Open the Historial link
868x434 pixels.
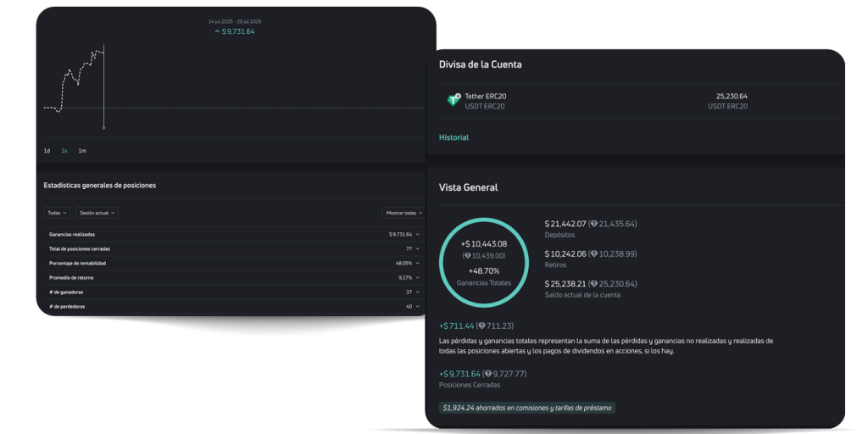(x=453, y=137)
